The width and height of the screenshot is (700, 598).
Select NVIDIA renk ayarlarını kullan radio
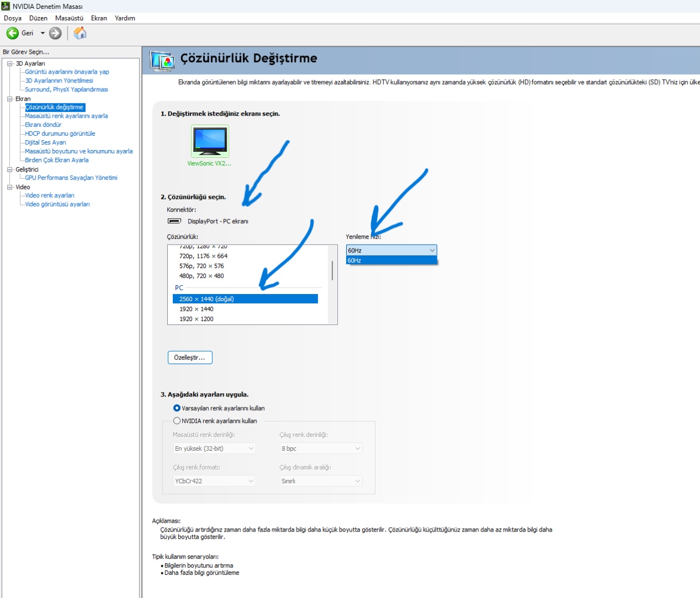click(x=177, y=421)
